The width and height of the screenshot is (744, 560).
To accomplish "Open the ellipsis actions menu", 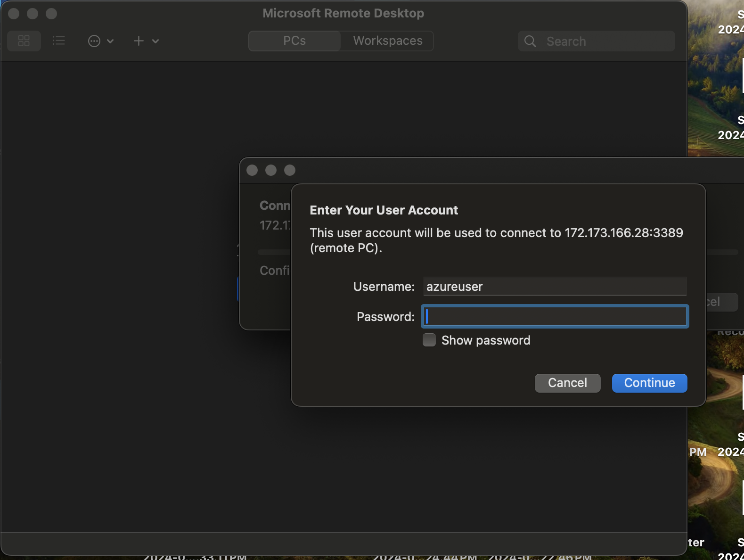I will [x=94, y=41].
